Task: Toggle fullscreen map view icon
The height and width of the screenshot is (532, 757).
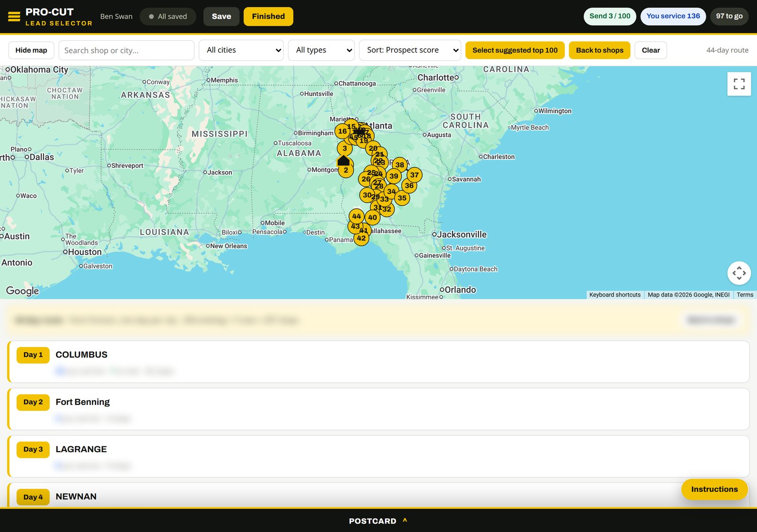Action: [x=739, y=84]
